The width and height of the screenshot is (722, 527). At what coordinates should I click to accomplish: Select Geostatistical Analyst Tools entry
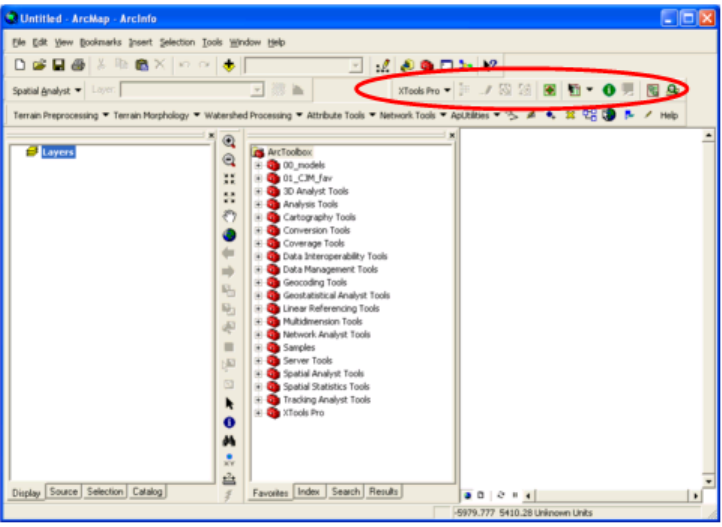[x=336, y=295]
